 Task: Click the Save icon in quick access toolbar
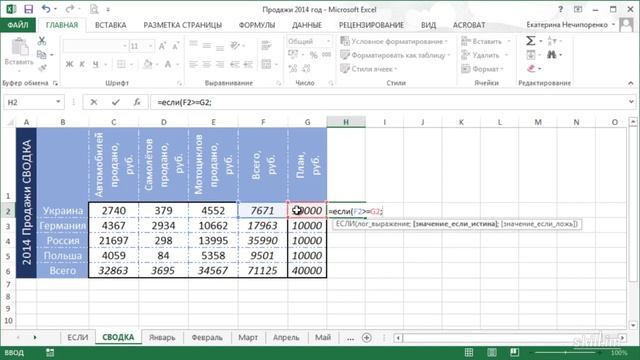[28, 9]
